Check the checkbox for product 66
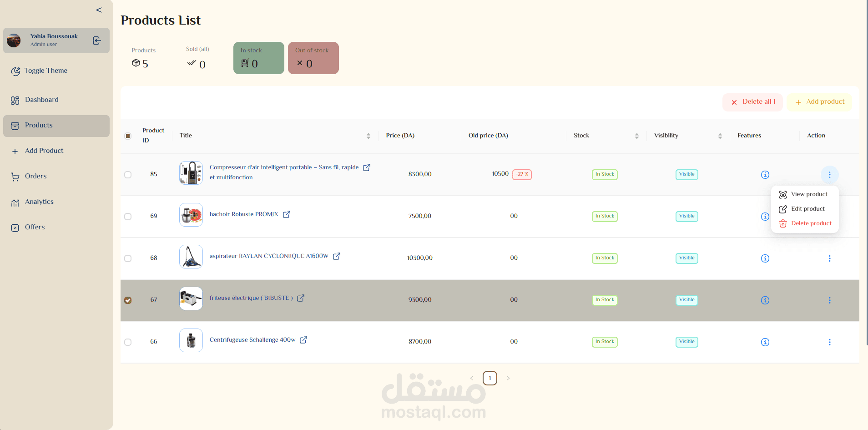Image resolution: width=868 pixels, height=430 pixels. [128, 342]
